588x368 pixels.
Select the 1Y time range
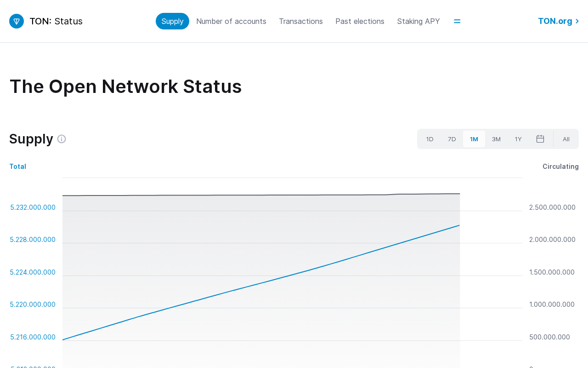(518, 139)
